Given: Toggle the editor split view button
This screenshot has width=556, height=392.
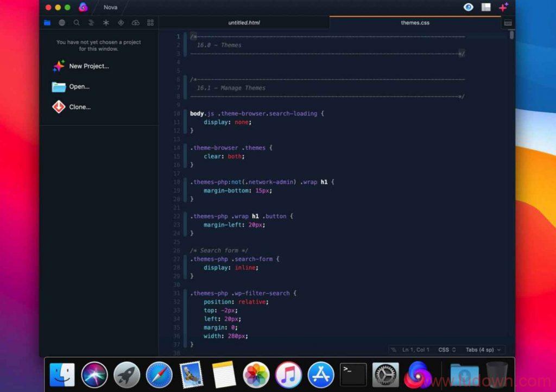Looking at the screenshot, I should tap(508, 23).
